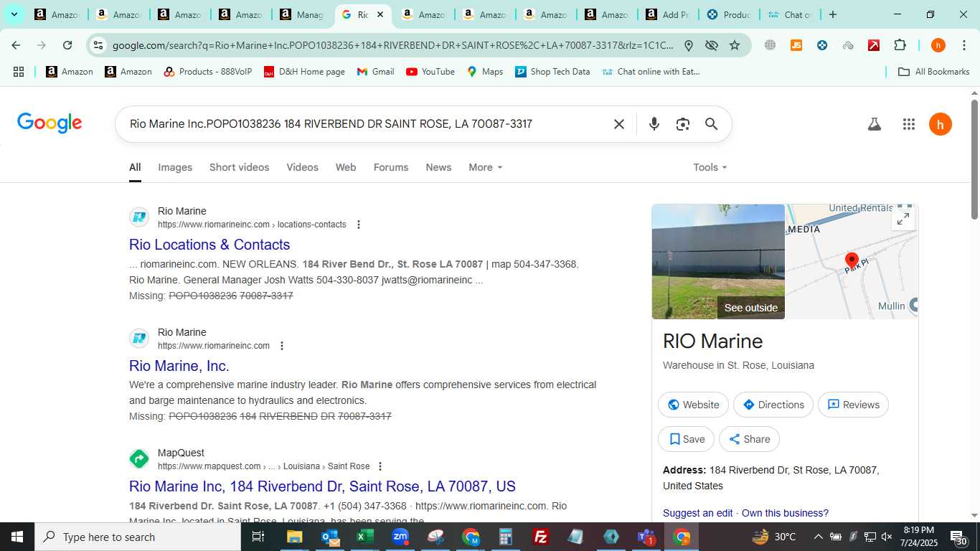Clear the Google search box text
980x551 pixels.
(619, 124)
